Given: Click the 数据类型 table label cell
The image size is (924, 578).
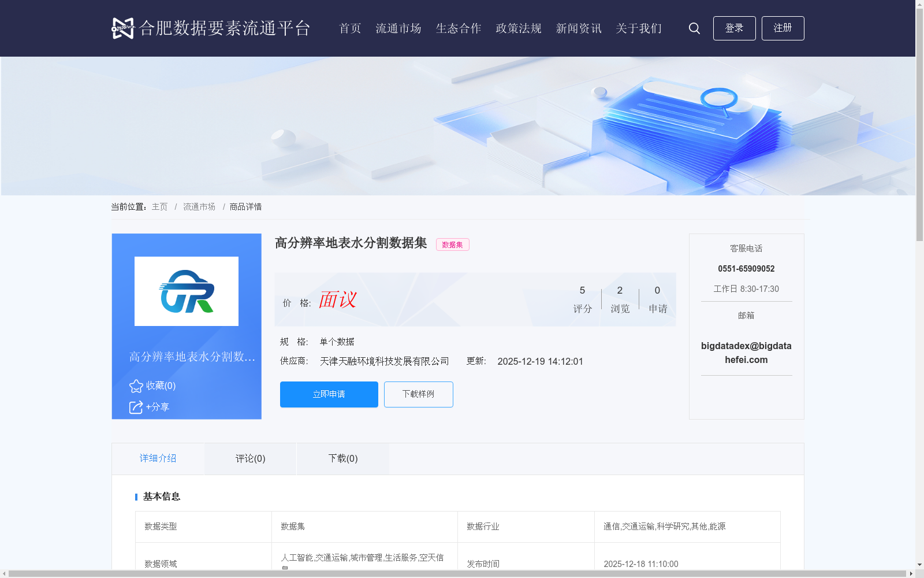Looking at the screenshot, I should coord(203,527).
